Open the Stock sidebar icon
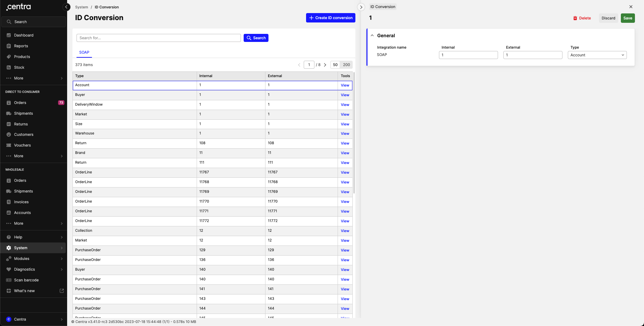Viewport: 644px width, 326px height. point(9,67)
